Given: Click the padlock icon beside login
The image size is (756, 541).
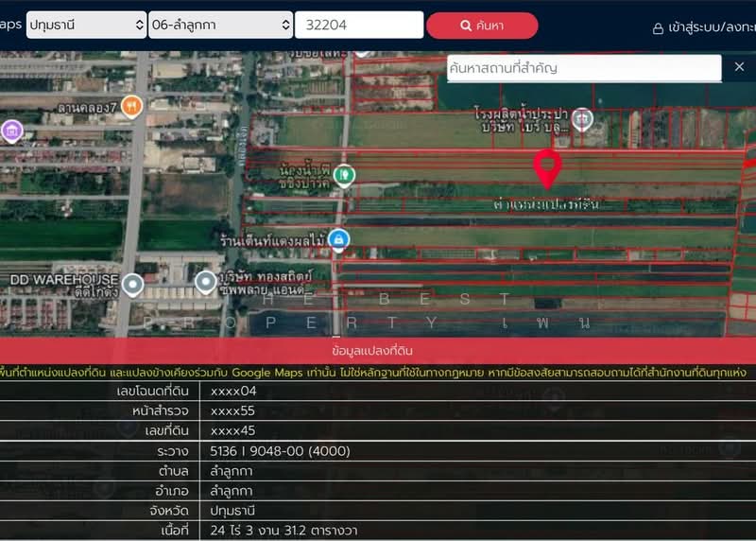Looking at the screenshot, I should click(x=658, y=29).
